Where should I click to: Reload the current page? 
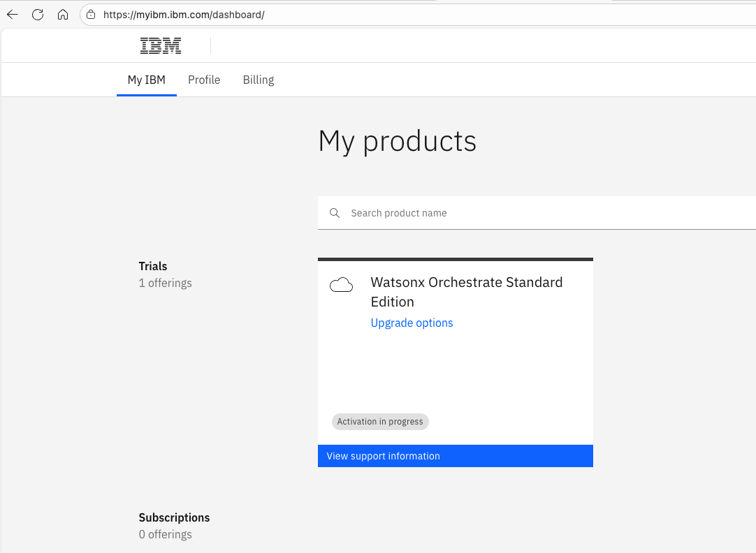38,15
